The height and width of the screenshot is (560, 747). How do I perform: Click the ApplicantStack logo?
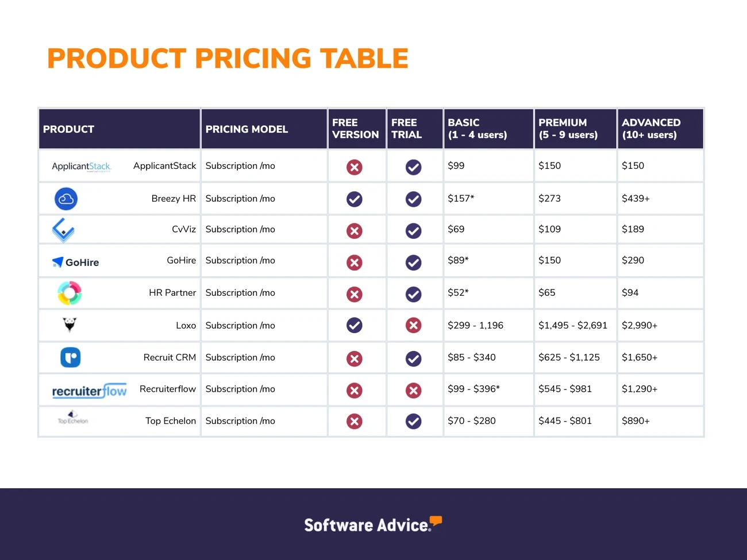[x=82, y=167]
